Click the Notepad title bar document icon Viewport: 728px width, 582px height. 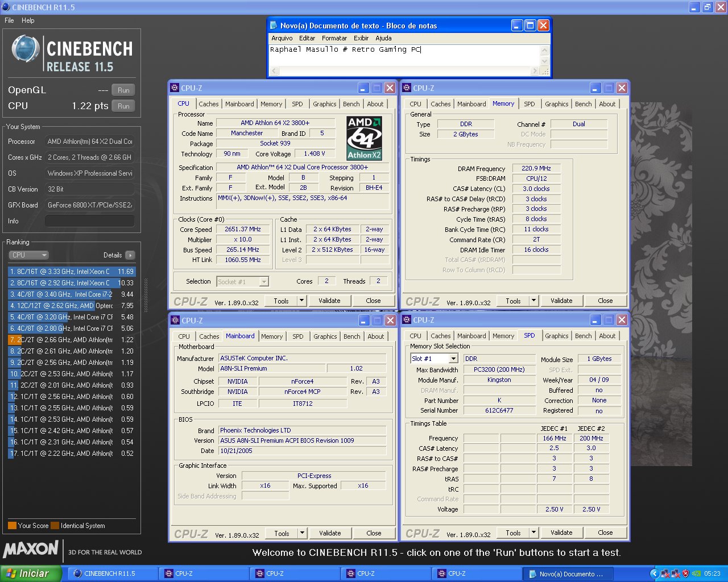[274, 26]
